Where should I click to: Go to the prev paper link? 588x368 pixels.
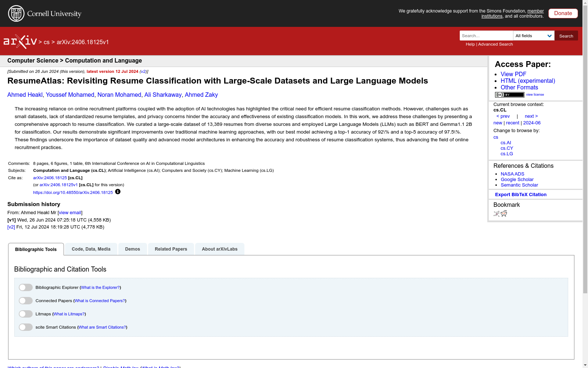pos(503,116)
